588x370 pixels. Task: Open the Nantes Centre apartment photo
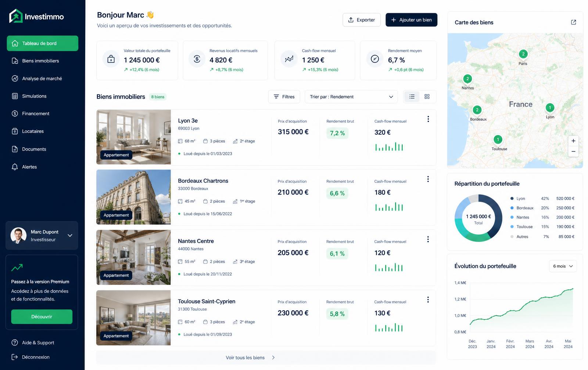[x=134, y=257]
